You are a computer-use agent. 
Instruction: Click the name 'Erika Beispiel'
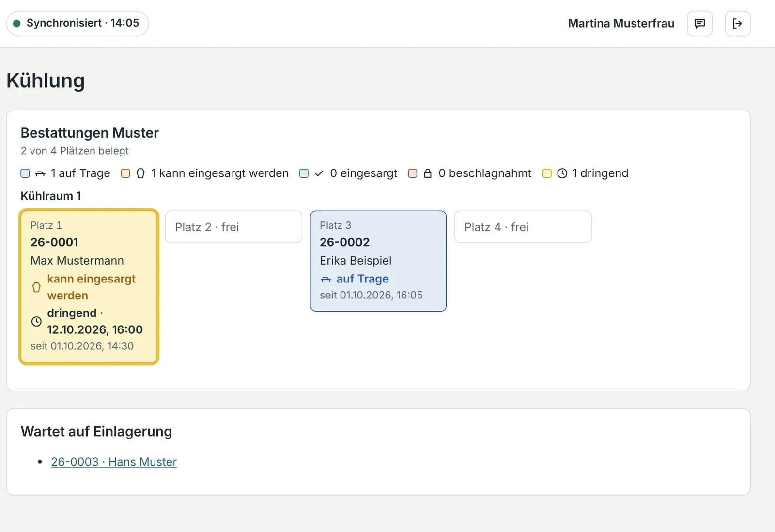[x=356, y=261]
